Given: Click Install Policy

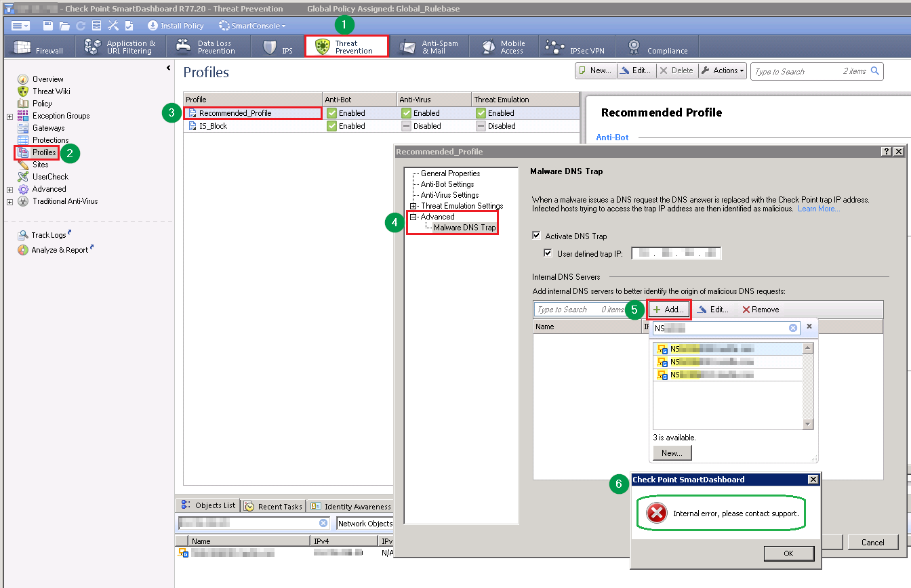Looking at the screenshot, I should [x=176, y=26].
